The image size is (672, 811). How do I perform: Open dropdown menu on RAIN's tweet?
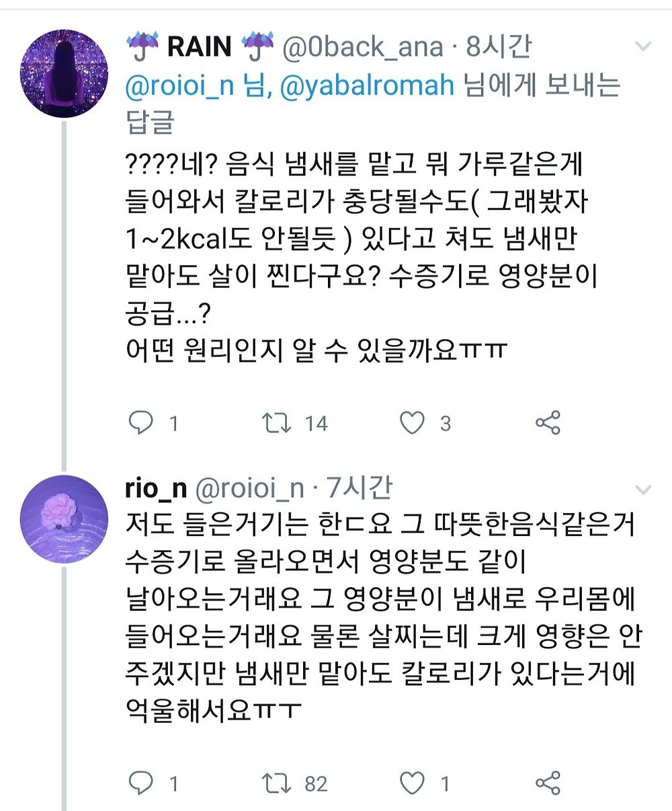tap(643, 46)
